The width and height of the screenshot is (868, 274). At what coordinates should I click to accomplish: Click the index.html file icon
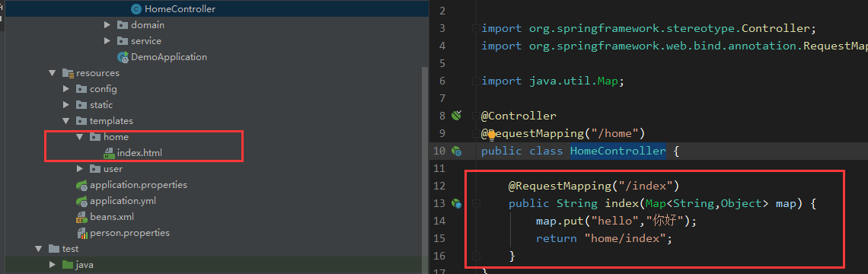[109, 153]
